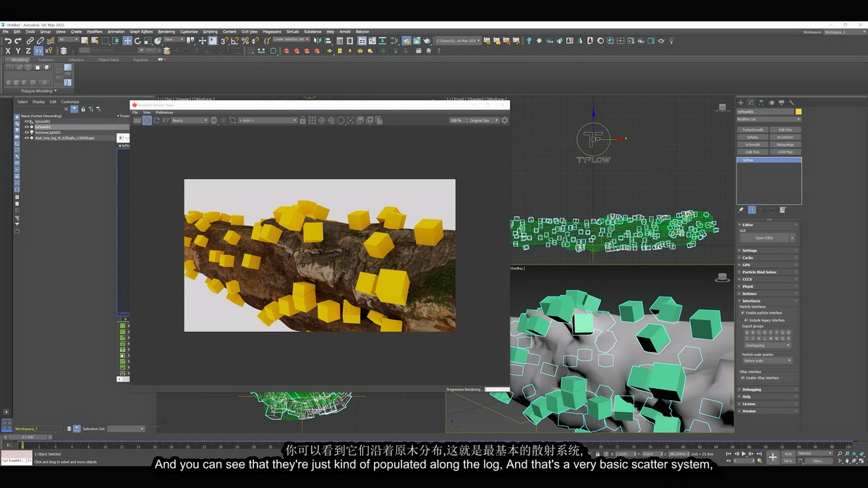Open the Megascans menu
This screenshot has height=488, width=868.
272,32
